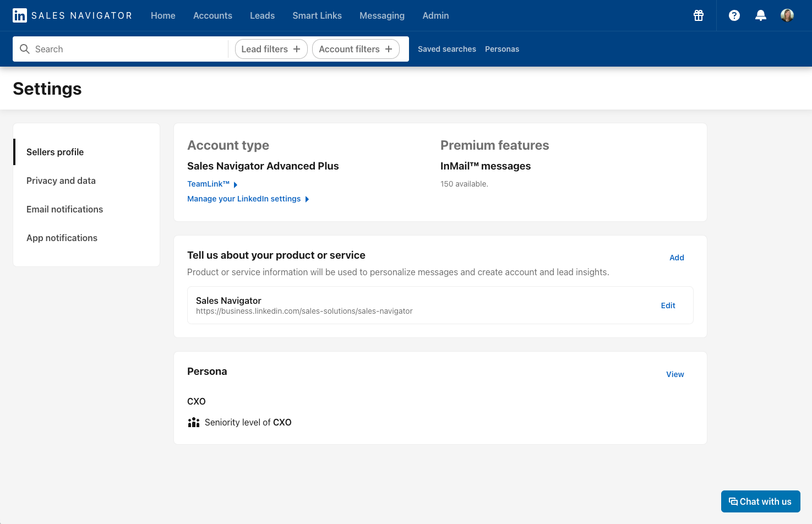812x524 pixels.
Task: Select Email notifications settings tab
Action: coord(86,209)
